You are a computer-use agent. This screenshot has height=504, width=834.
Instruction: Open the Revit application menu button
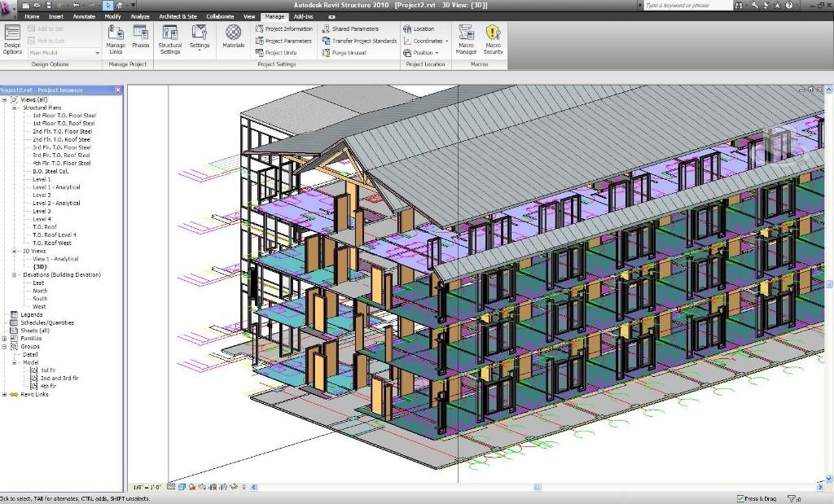coord(7,11)
